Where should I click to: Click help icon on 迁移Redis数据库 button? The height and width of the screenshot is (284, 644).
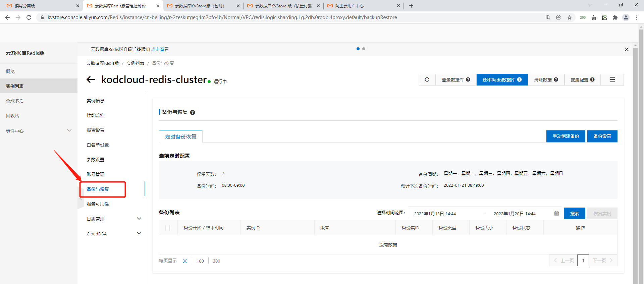click(519, 80)
